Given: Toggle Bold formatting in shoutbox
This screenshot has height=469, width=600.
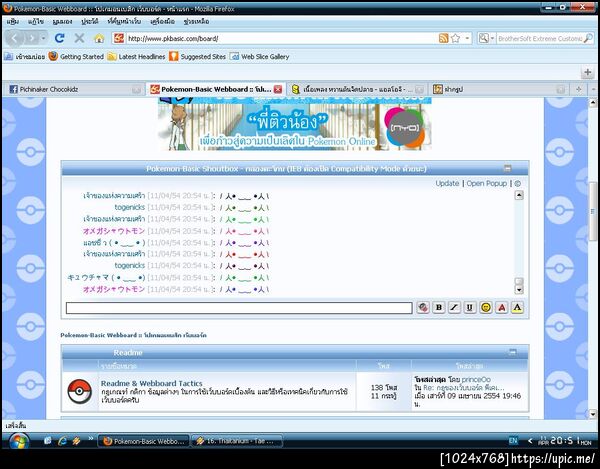Looking at the screenshot, I should coord(439,308).
